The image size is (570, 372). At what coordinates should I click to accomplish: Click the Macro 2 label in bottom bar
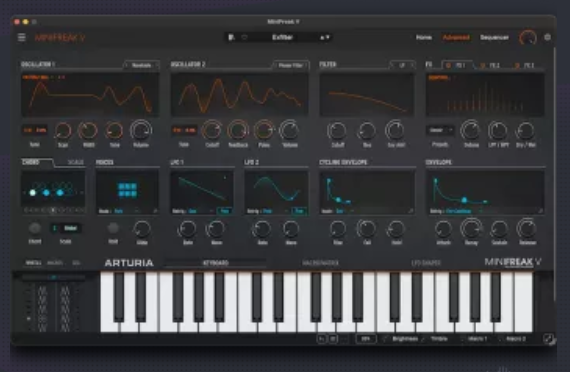click(516, 339)
